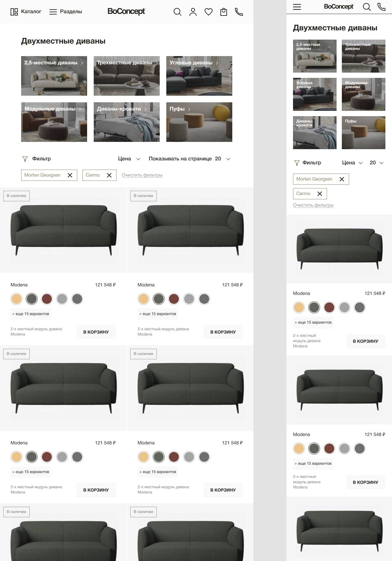This screenshot has width=392, height=561.
Task: Open the wishlist heart icon
Action: 209,12
